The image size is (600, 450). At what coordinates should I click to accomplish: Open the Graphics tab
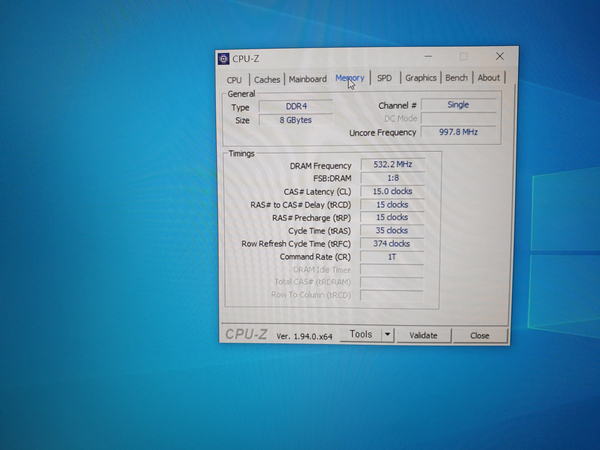click(x=421, y=78)
